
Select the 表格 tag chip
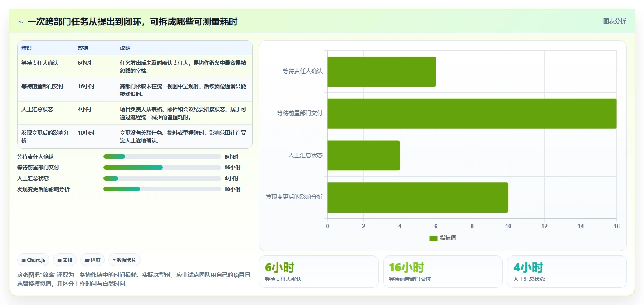[65, 260]
